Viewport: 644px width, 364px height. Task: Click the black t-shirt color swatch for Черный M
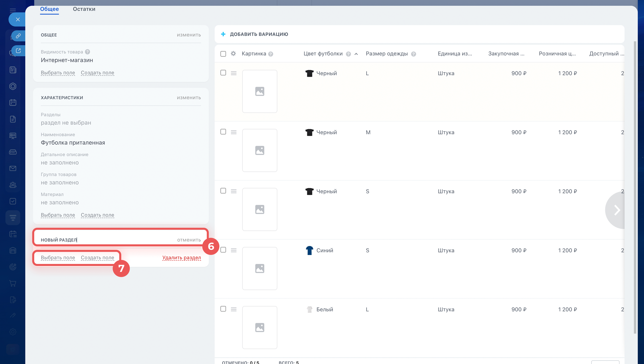[309, 132]
